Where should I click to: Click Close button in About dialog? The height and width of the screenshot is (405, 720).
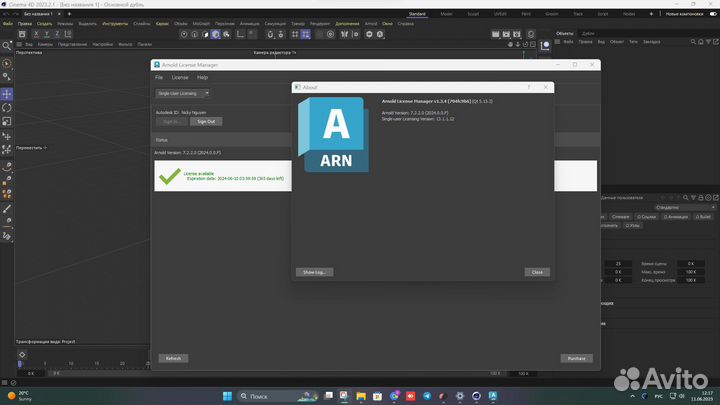(x=537, y=272)
